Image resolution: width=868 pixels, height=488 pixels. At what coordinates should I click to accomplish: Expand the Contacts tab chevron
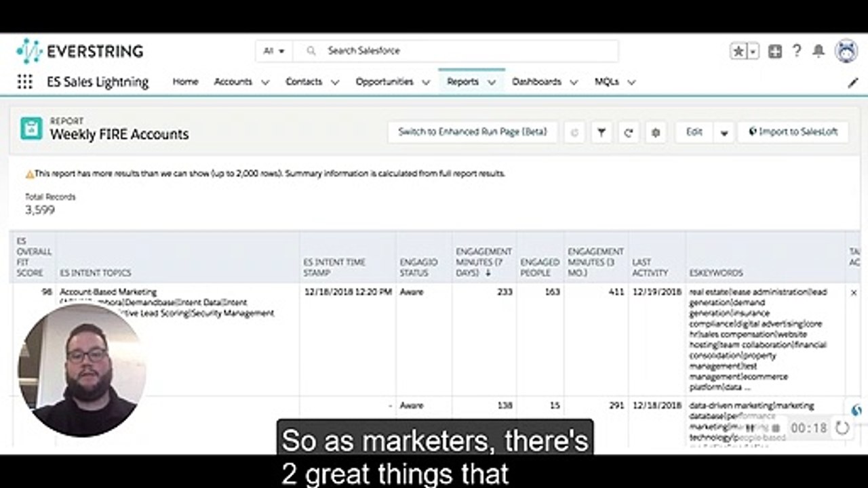tap(335, 82)
